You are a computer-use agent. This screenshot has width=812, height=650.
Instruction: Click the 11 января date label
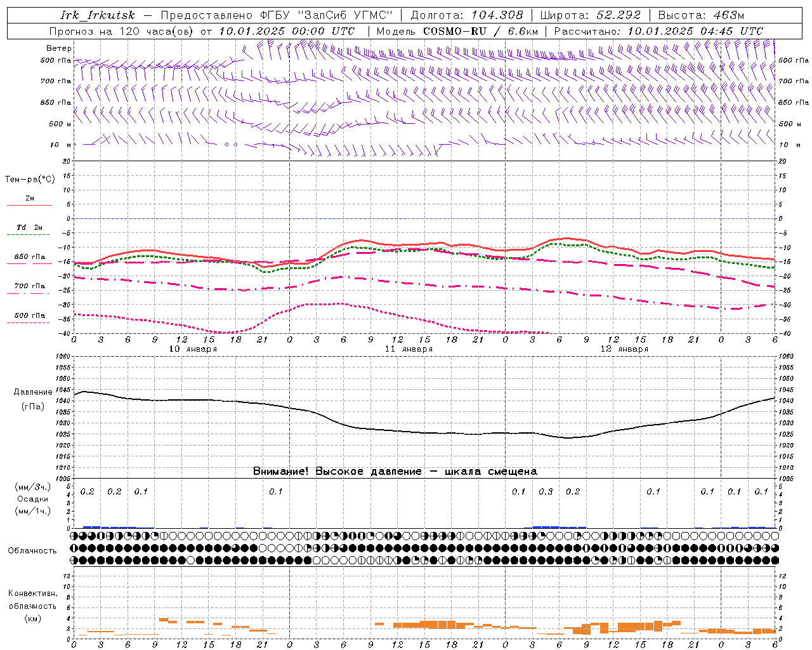pos(409,349)
